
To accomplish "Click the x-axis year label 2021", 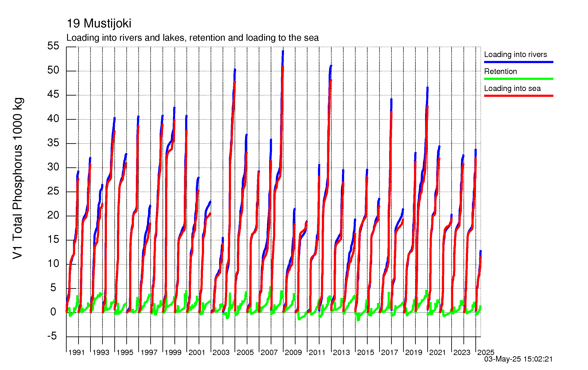I will coord(438,353).
